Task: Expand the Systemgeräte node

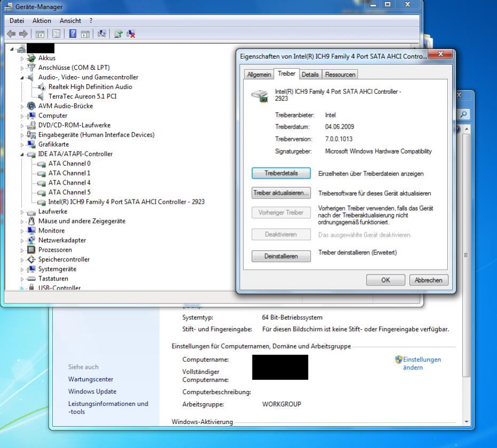Action: pos(22,270)
